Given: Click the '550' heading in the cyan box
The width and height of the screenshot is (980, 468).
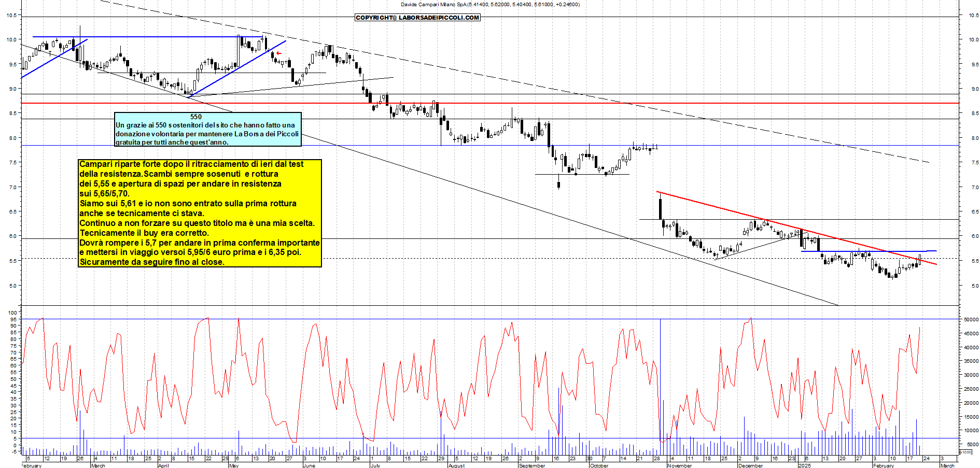Looking at the screenshot, I should pyautogui.click(x=196, y=117).
